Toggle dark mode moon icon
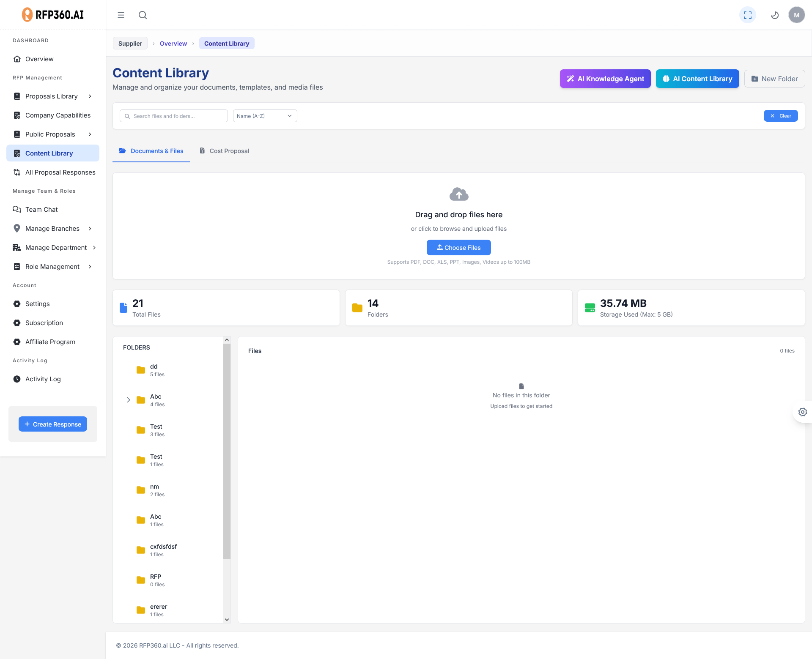The height and width of the screenshot is (659, 812). tap(774, 15)
